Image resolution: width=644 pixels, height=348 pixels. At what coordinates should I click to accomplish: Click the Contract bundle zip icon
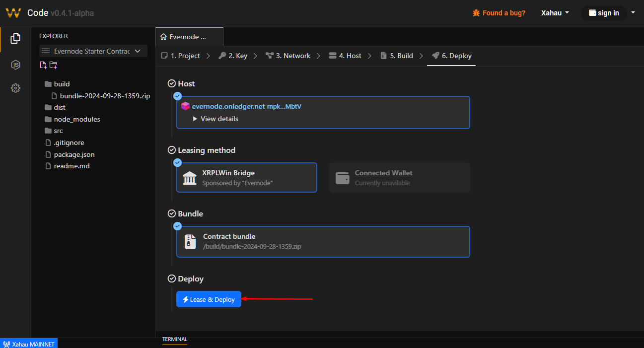click(191, 242)
